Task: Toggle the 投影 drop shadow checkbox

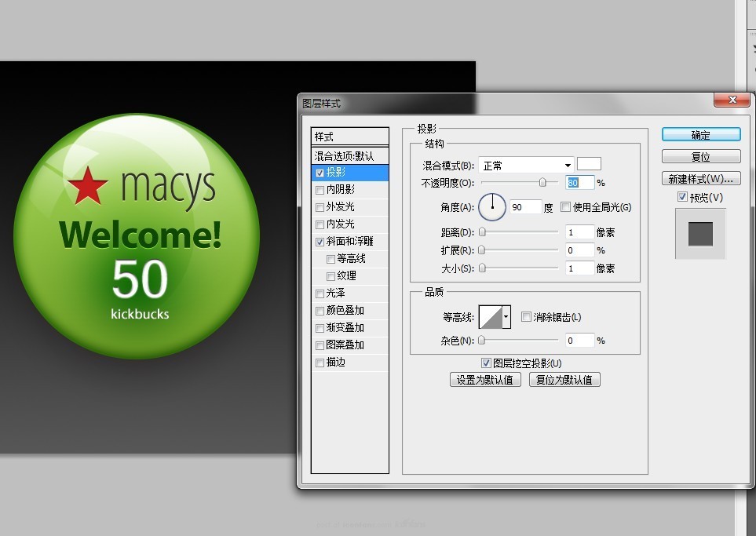Action: pyautogui.click(x=320, y=173)
